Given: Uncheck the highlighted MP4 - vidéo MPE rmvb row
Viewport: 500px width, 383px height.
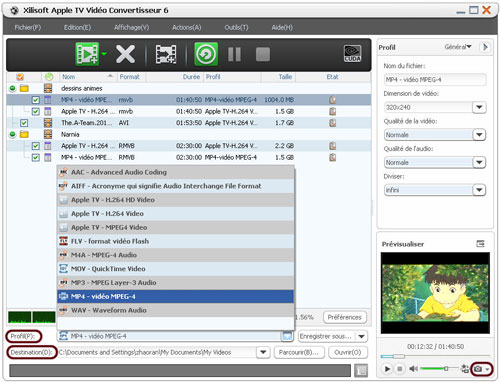Looking at the screenshot, I should click(36, 100).
